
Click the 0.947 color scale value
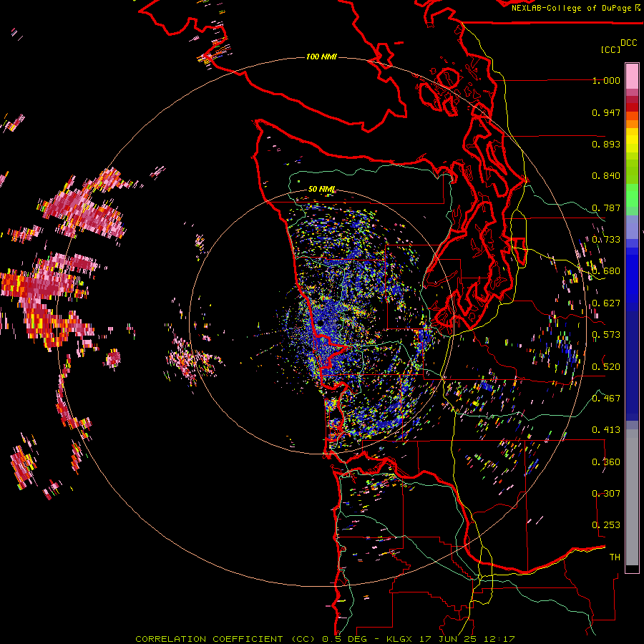click(606, 112)
